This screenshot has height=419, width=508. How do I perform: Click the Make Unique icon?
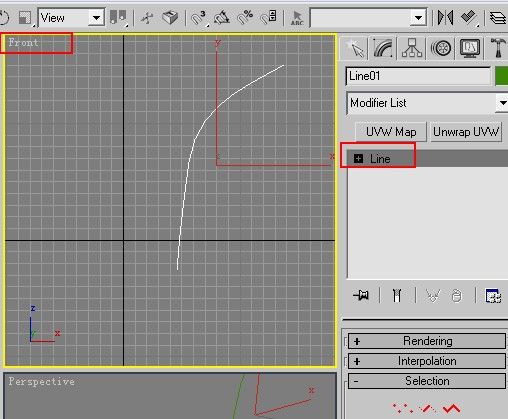point(433,295)
